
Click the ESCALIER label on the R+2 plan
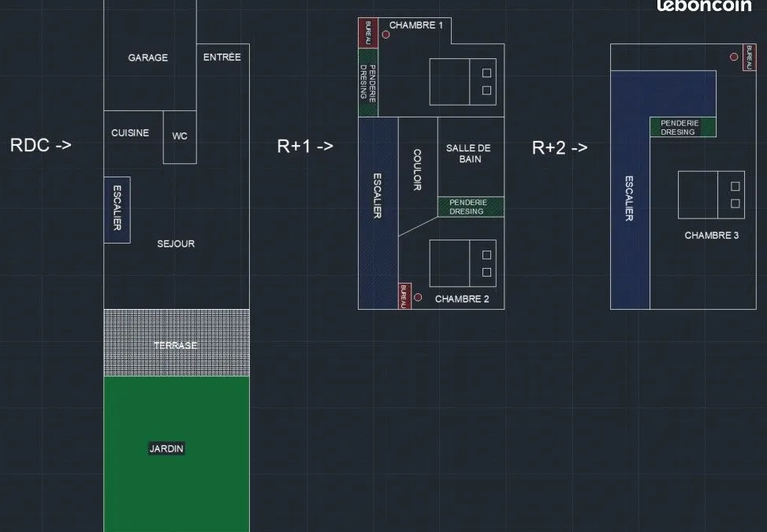629,198
